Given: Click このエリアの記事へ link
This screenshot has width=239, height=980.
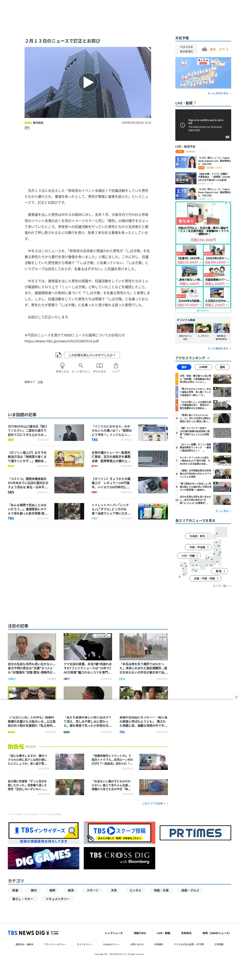Looking at the screenshot, I should coord(154,804).
